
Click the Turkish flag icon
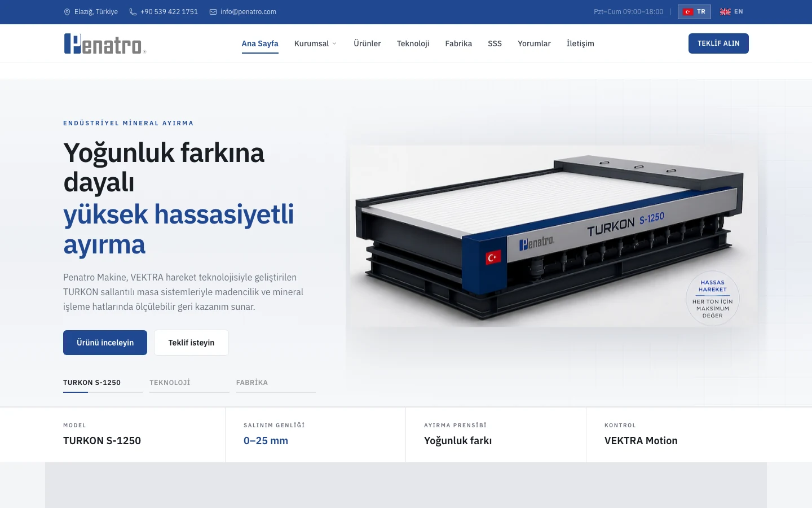click(x=688, y=12)
